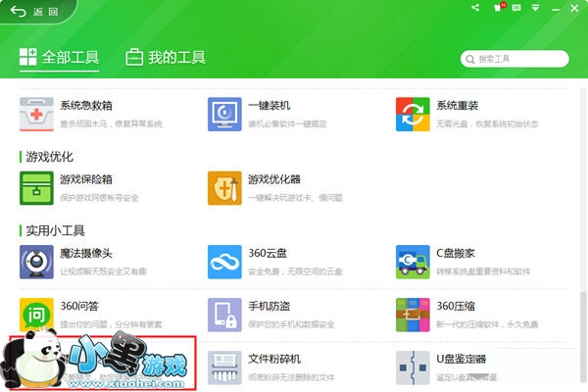Launch the 360压缩 compression icon

(413, 315)
